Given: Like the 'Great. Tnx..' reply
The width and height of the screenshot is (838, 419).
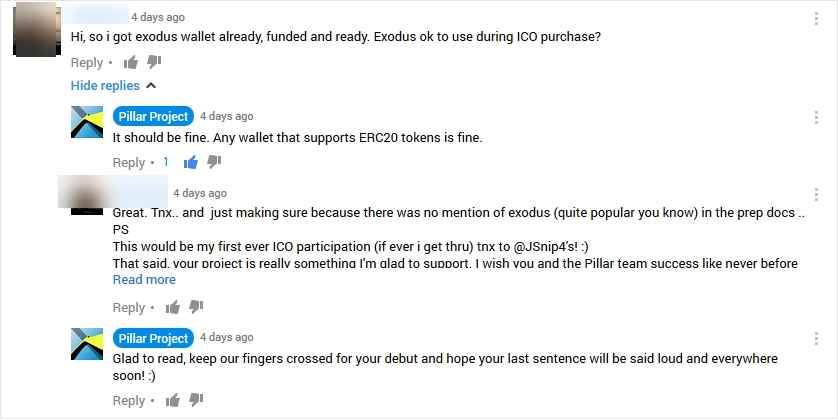Looking at the screenshot, I should (x=173, y=307).
